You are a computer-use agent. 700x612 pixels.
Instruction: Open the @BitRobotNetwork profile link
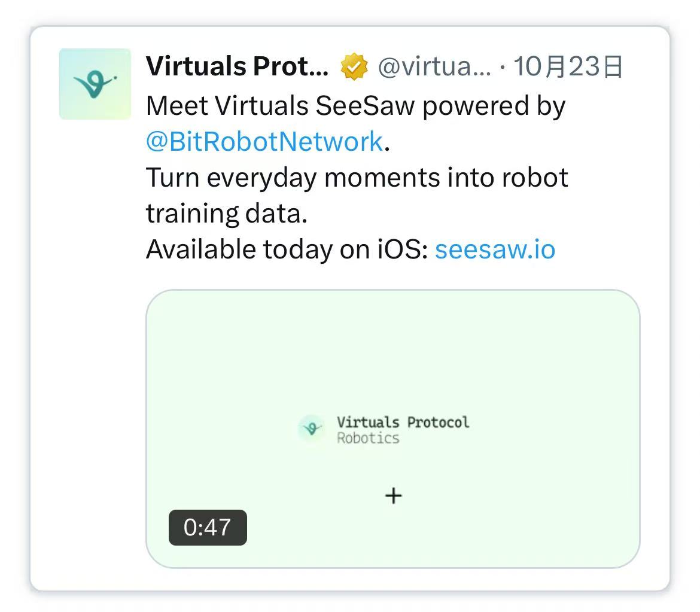263,141
